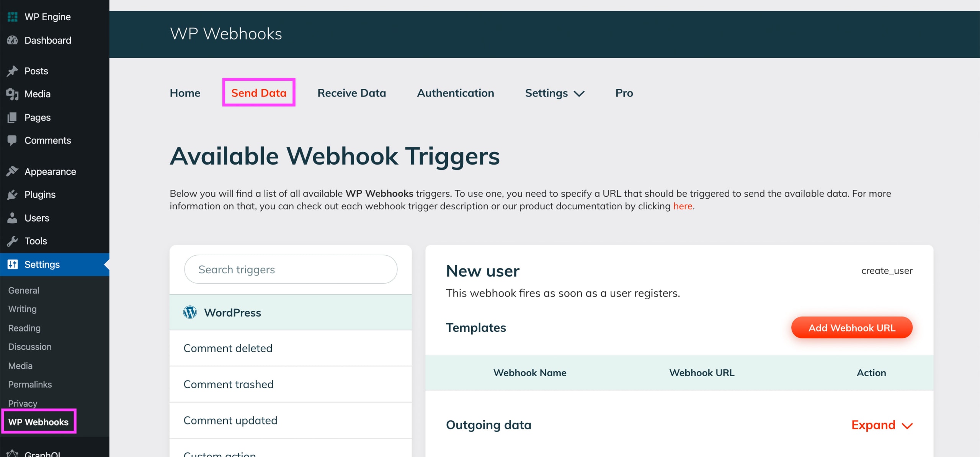This screenshot has width=980, height=457.
Task: Switch to the Receive Data tab
Action: coord(351,93)
